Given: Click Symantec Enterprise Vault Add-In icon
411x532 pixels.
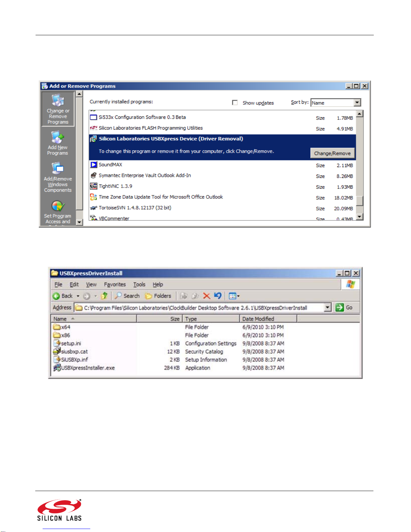Looking at the screenshot, I should (94, 176).
